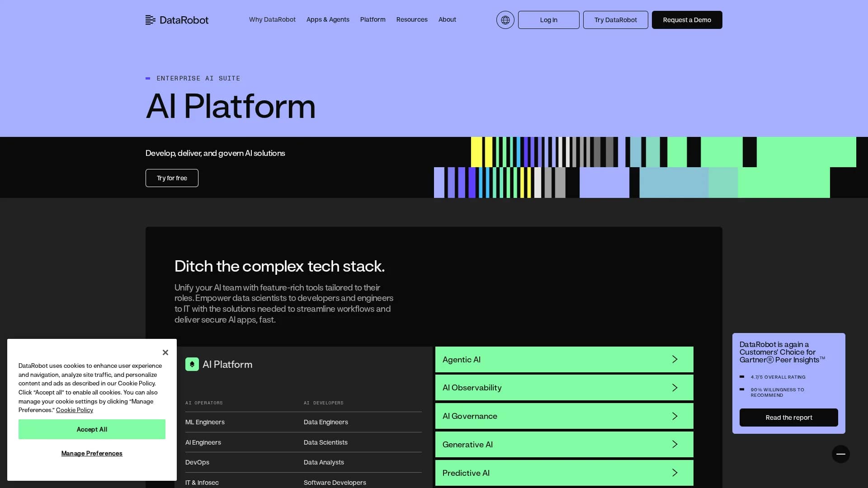Open the About navigation menu
The height and width of the screenshot is (488, 868).
(x=447, y=19)
